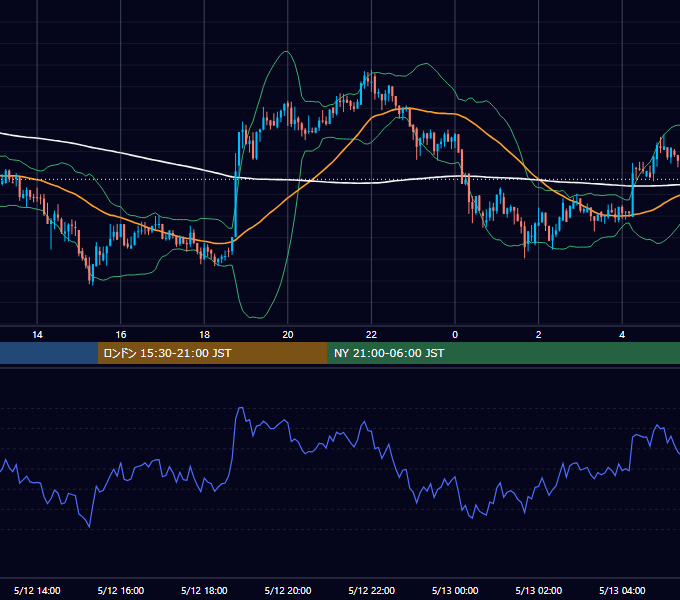Click the 18 hour label on price chart axis
Image resolution: width=680 pixels, height=600 pixels.
[x=204, y=335]
